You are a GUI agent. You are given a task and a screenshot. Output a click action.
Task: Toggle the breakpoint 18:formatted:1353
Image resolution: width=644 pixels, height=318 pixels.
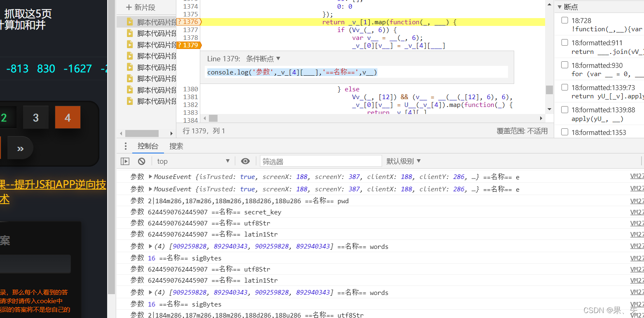pos(564,132)
